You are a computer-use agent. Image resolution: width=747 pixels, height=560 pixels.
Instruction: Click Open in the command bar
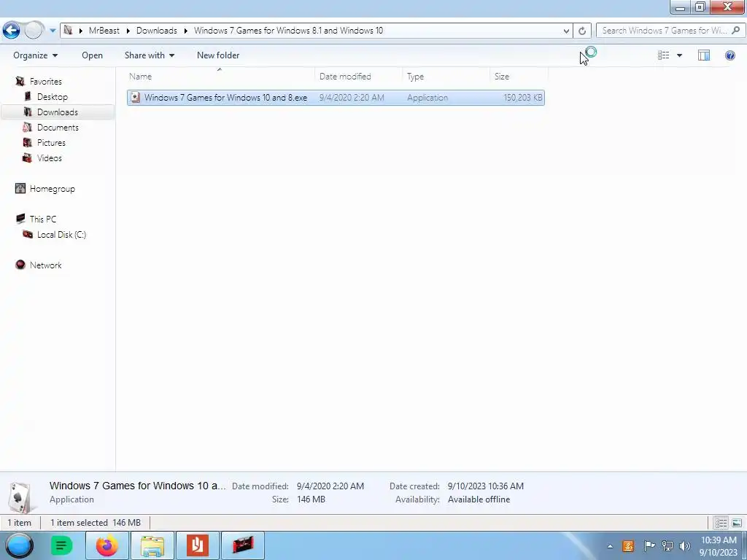[x=92, y=55]
